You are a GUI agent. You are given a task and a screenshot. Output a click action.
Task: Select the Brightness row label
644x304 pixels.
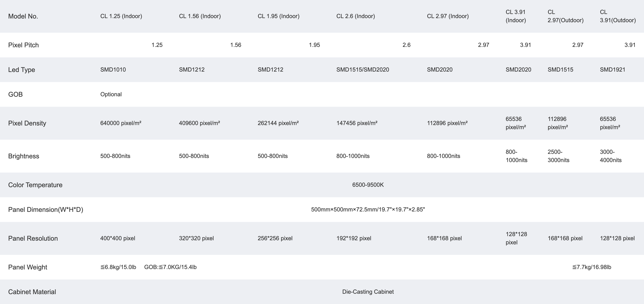(x=23, y=156)
